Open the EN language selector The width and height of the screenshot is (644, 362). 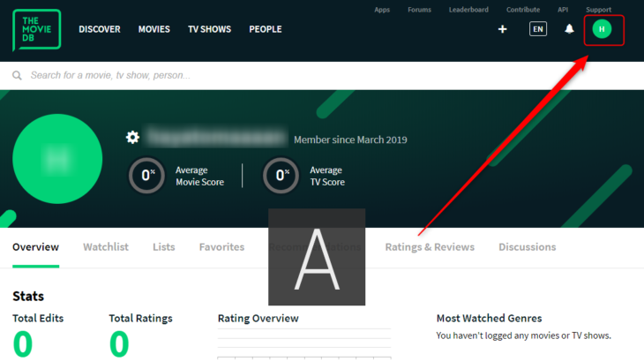pyautogui.click(x=538, y=29)
